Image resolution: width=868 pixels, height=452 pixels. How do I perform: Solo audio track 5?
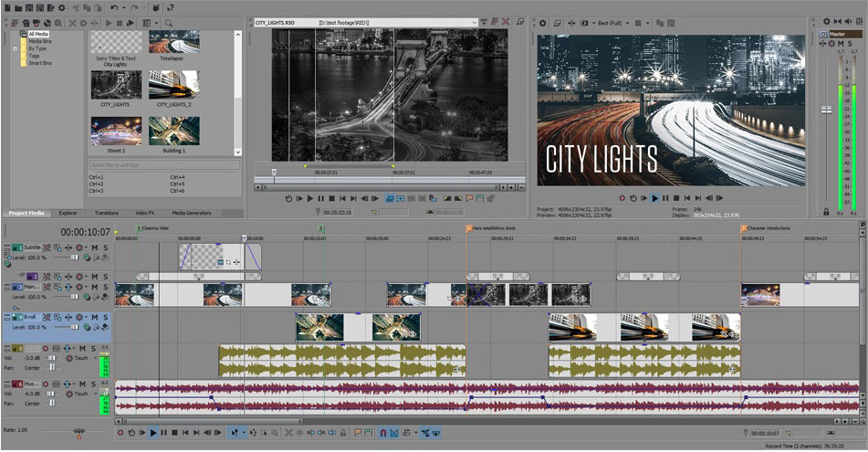93,349
